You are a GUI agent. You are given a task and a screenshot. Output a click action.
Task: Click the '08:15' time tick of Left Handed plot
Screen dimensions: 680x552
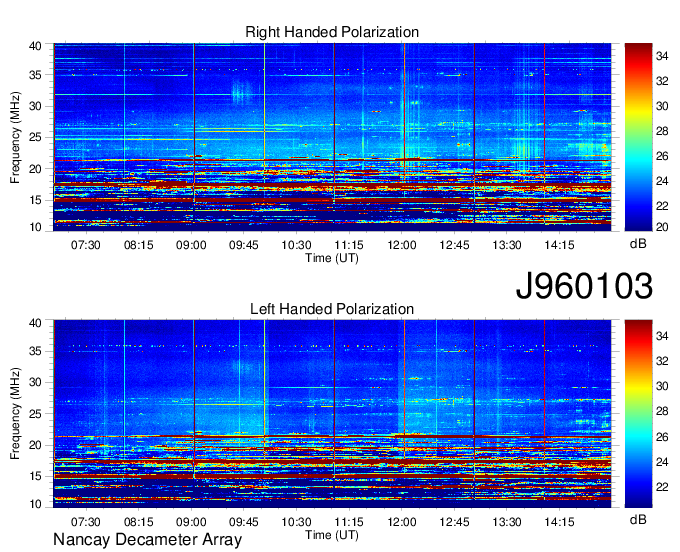tap(139, 522)
